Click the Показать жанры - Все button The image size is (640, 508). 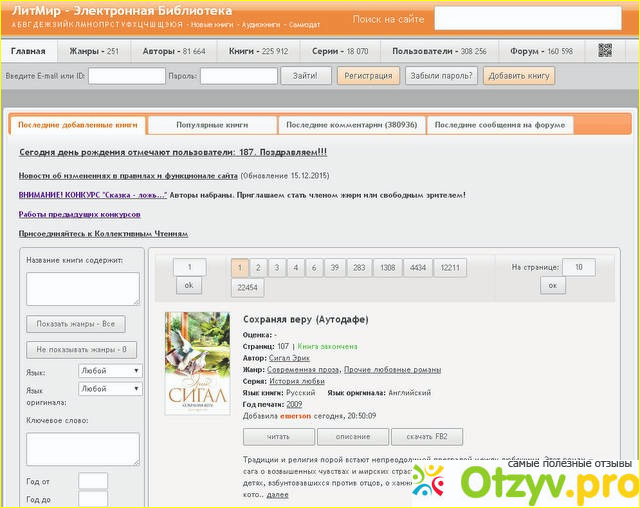tap(76, 324)
